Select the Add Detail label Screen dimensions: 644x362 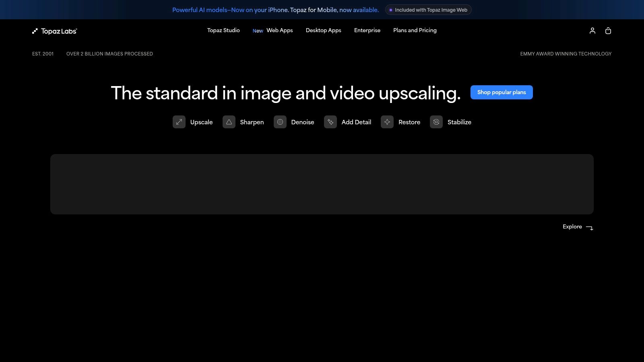click(x=357, y=122)
